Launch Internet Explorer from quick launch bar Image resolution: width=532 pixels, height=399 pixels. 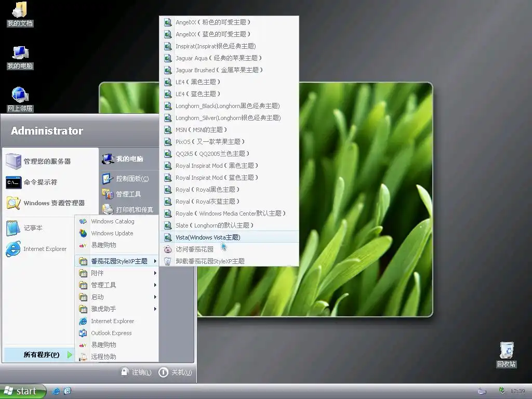click(x=56, y=391)
